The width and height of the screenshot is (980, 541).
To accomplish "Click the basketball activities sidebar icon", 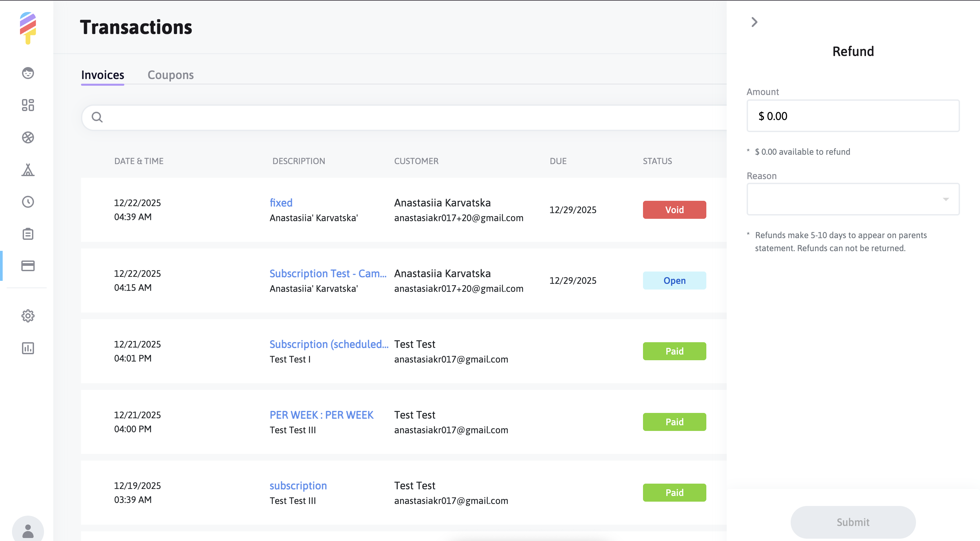I will 28,137.
